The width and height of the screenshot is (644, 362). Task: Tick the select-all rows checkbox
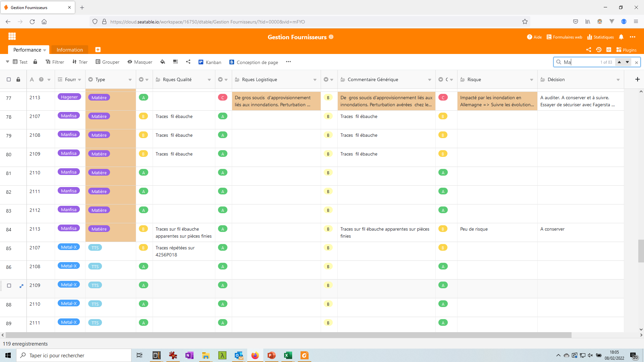pyautogui.click(x=9, y=79)
